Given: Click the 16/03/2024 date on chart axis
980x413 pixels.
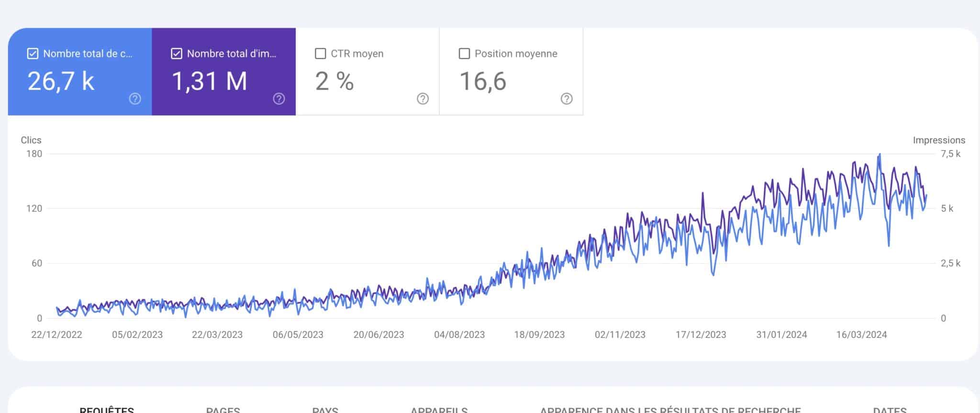Looking at the screenshot, I should [861, 335].
